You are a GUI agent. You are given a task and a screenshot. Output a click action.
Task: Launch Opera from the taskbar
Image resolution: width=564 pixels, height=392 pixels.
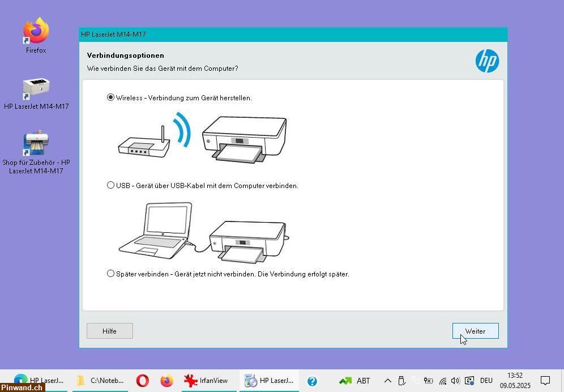tap(143, 381)
